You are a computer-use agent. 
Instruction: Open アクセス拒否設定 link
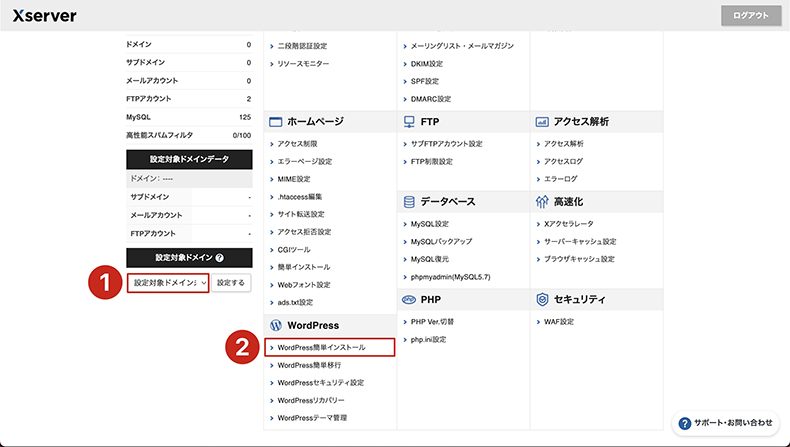304,232
